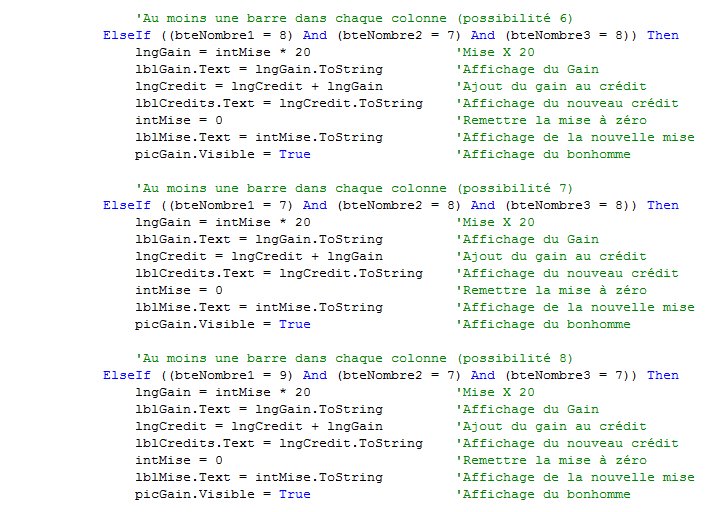Click 'lblCredits.Text' line under possibilité 6
This screenshot has width=716, height=512.
coord(279,103)
